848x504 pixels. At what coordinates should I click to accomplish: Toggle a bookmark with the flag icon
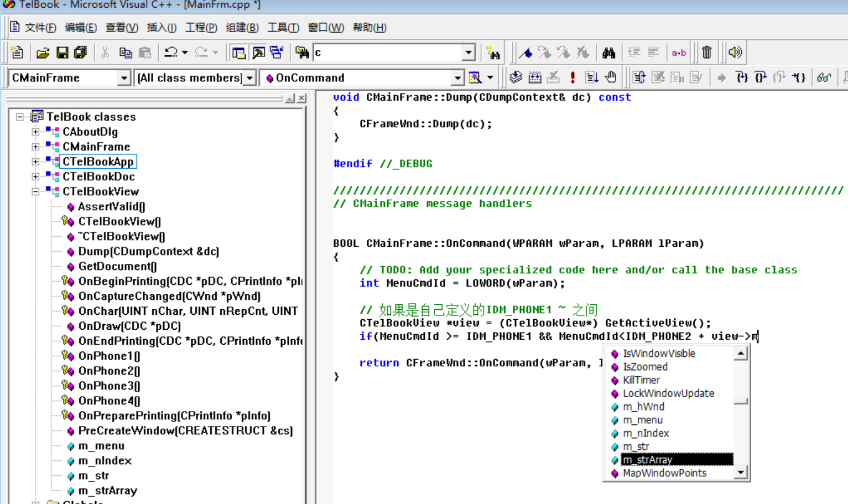[526, 53]
